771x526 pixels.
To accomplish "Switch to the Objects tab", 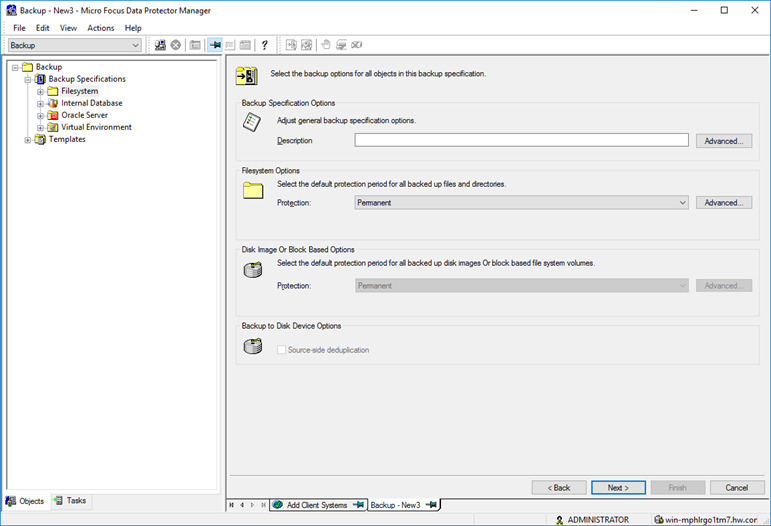I will 26,501.
